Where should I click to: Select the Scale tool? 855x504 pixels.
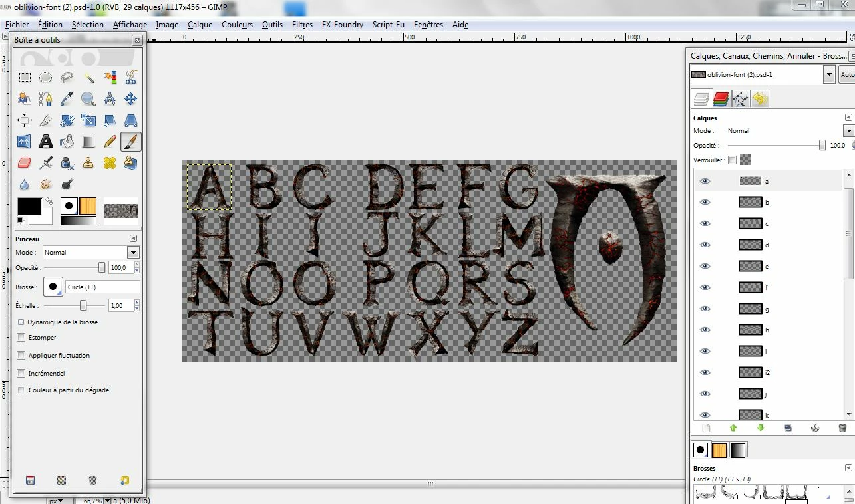pos(88,120)
